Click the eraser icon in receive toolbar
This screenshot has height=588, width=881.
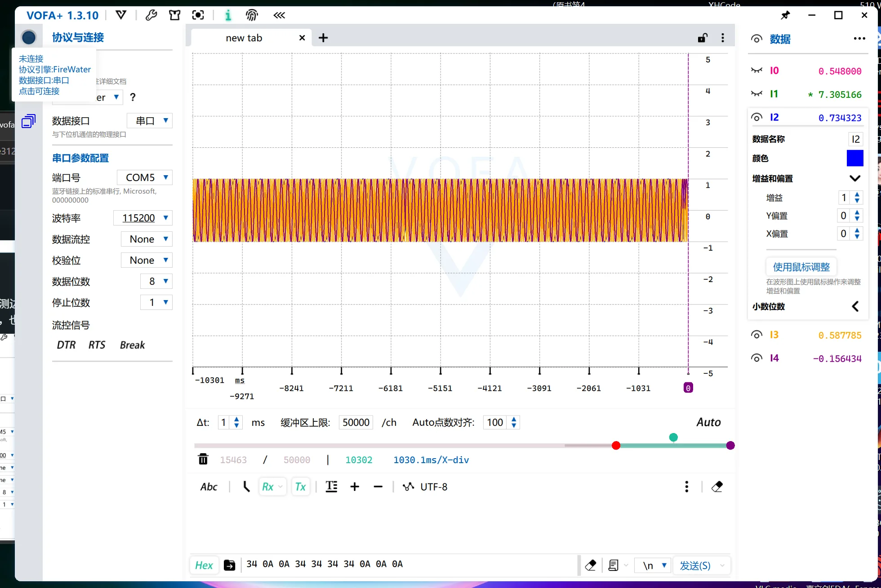click(x=717, y=486)
